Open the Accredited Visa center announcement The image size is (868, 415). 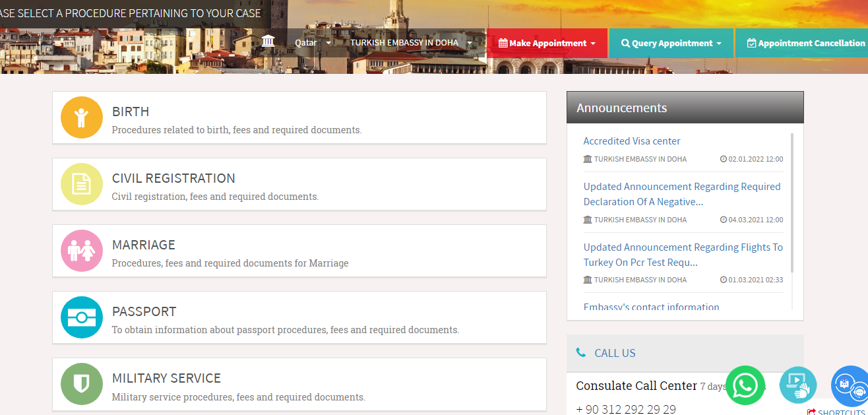pyautogui.click(x=631, y=141)
